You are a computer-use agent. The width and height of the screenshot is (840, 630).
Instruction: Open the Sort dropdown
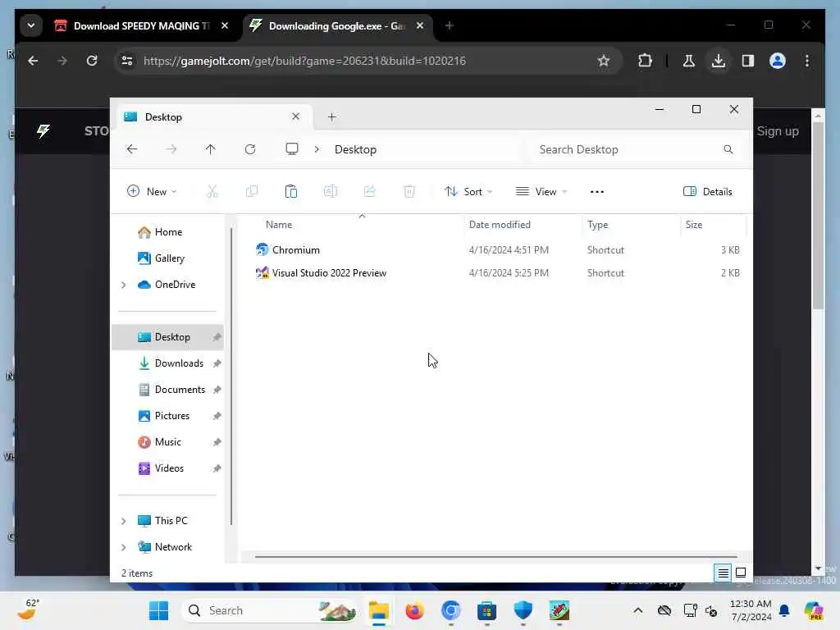[x=468, y=192]
